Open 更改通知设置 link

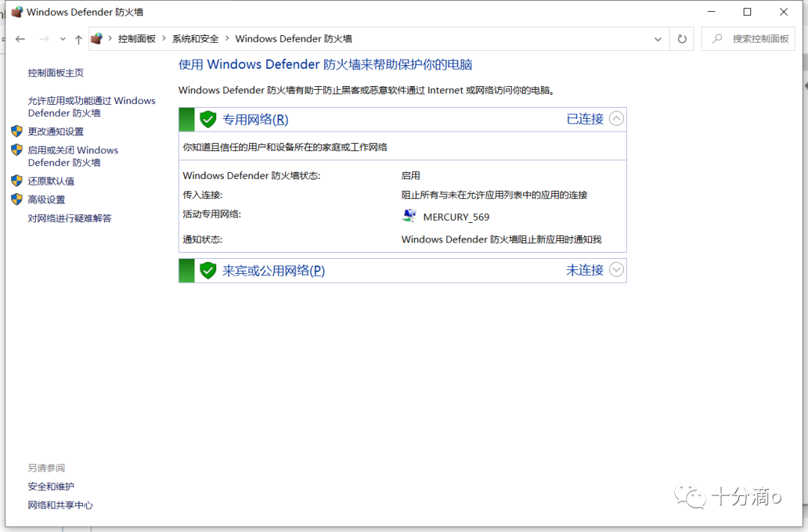point(55,132)
